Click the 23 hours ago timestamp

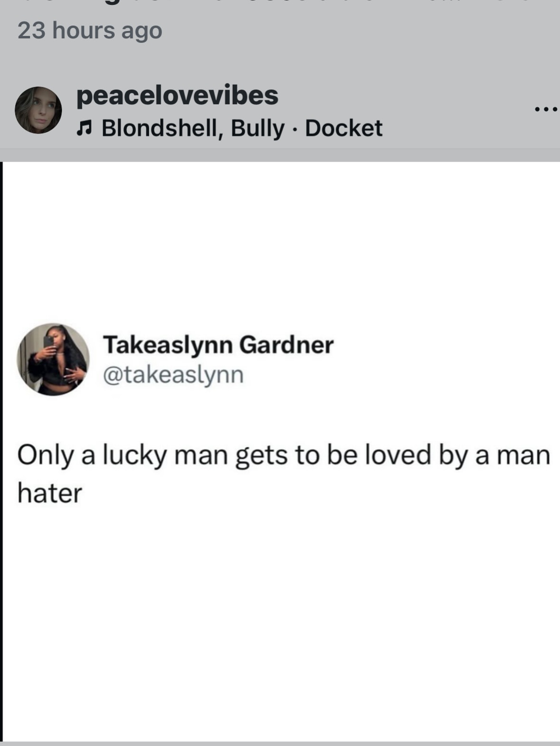point(90,31)
